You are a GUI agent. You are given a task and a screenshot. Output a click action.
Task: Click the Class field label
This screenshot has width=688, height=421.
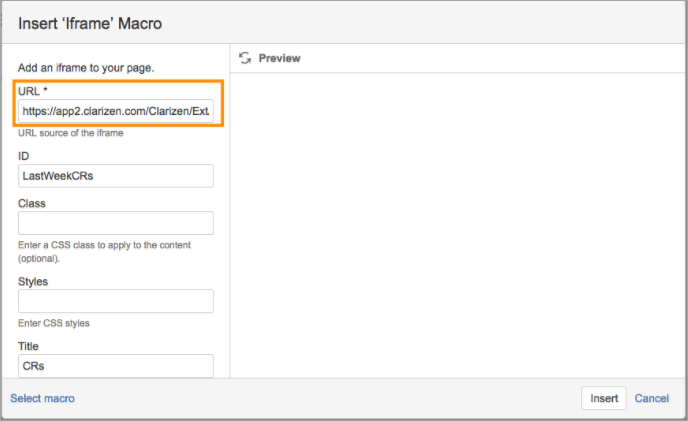coord(32,203)
